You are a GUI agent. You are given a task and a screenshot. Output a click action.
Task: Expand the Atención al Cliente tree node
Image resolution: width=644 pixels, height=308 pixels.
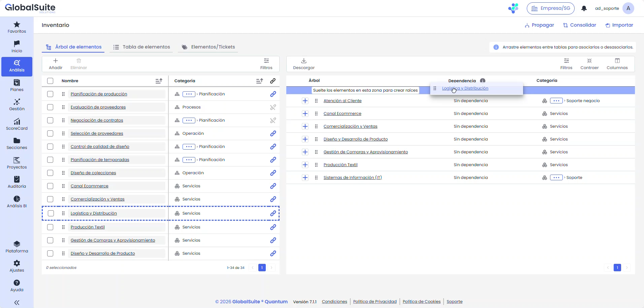coord(305,101)
